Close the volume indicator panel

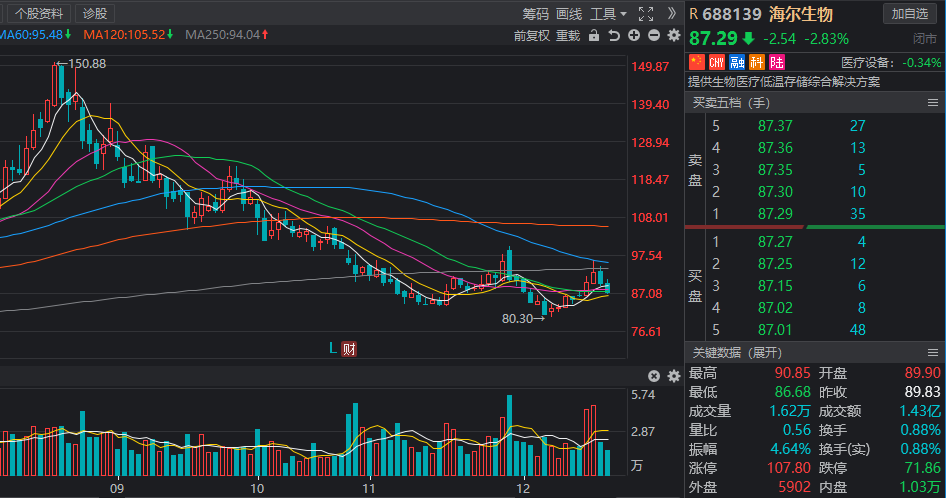tap(654, 376)
